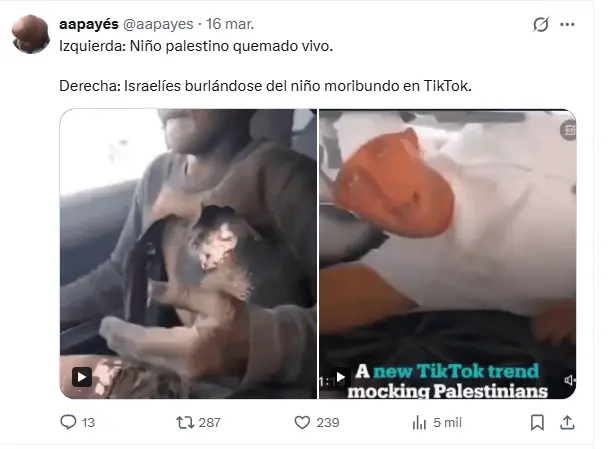Click the 287 reposts count
This screenshot has height=449, width=610.
(x=209, y=423)
